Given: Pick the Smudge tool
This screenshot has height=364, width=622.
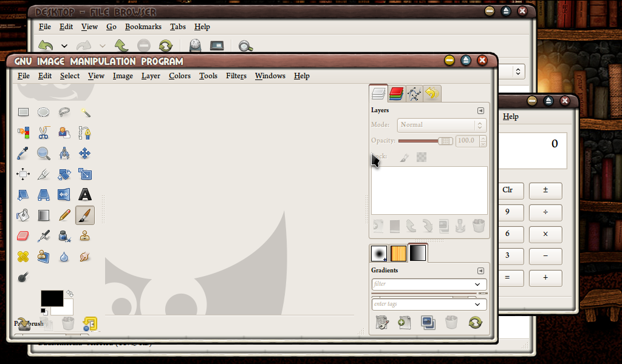Looking at the screenshot, I should coord(85,257).
